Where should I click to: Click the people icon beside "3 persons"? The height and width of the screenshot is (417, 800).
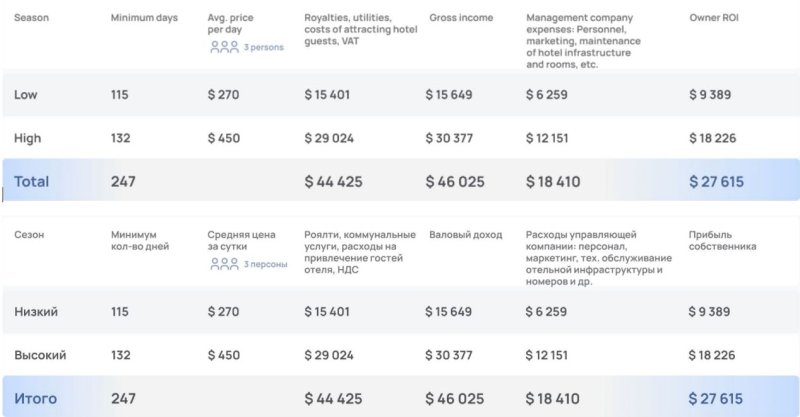pos(224,47)
